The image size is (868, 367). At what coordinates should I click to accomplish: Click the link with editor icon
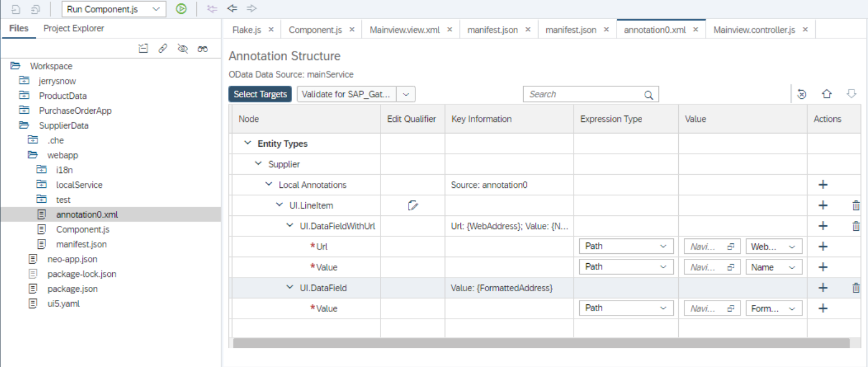pos(163,48)
